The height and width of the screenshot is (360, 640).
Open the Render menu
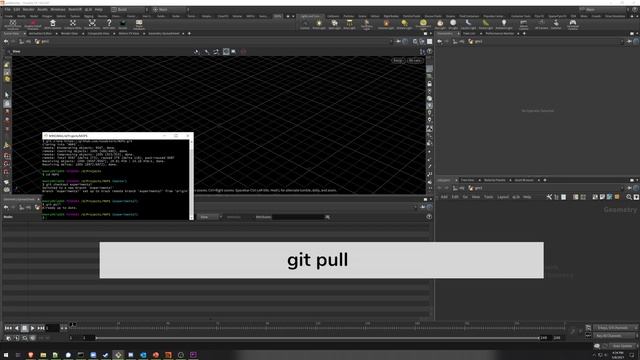coord(29,9)
